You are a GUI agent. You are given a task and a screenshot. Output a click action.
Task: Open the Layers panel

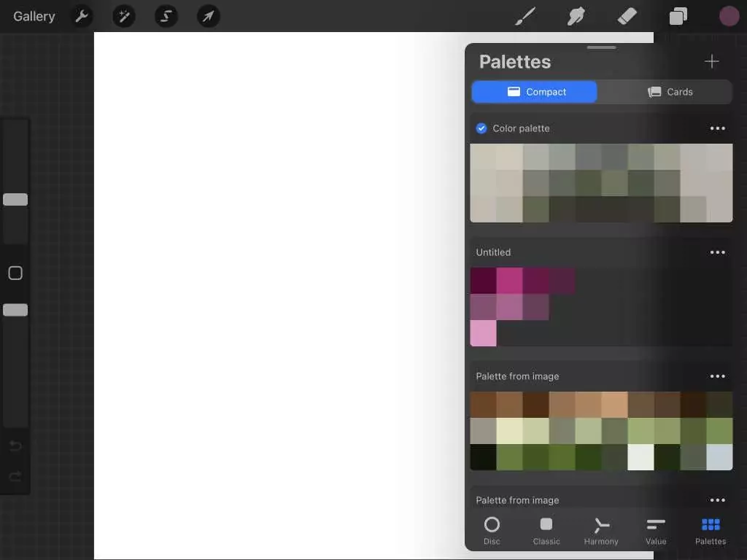tap(678, 16)
